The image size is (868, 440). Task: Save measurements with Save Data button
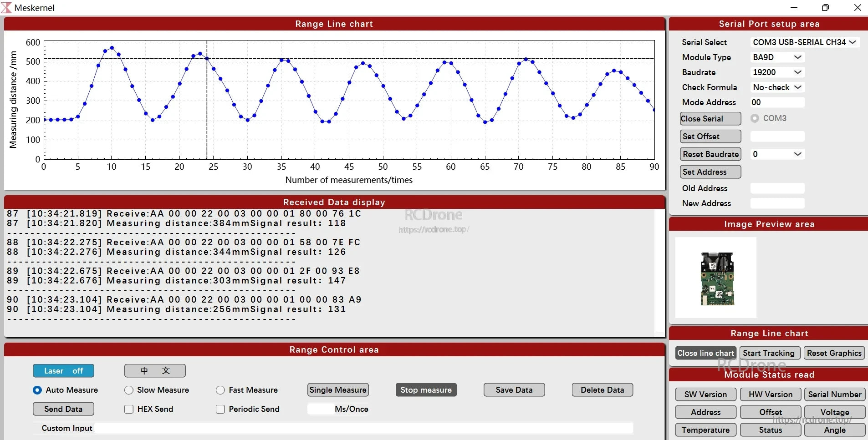(x=514, y=390)
